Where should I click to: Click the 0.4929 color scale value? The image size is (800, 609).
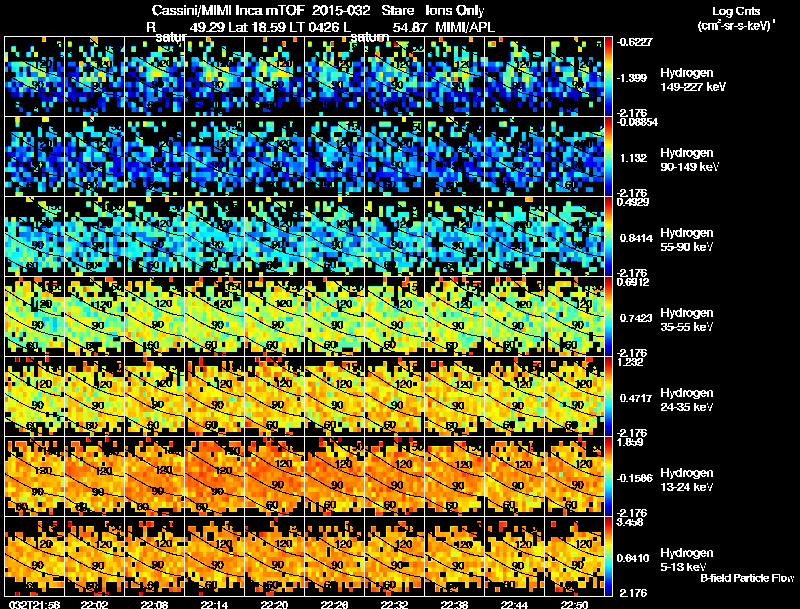point(633,202)
